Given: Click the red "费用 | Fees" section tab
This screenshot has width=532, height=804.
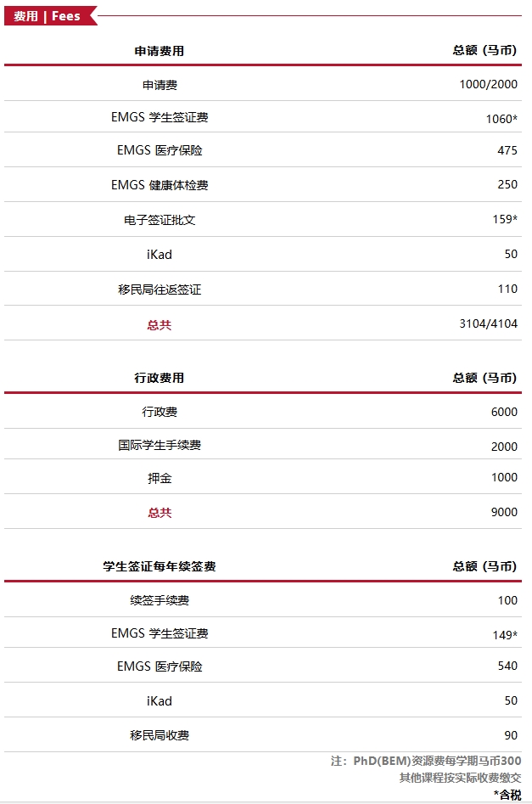Looking at the screenshot, I should [x=48, y=16].
